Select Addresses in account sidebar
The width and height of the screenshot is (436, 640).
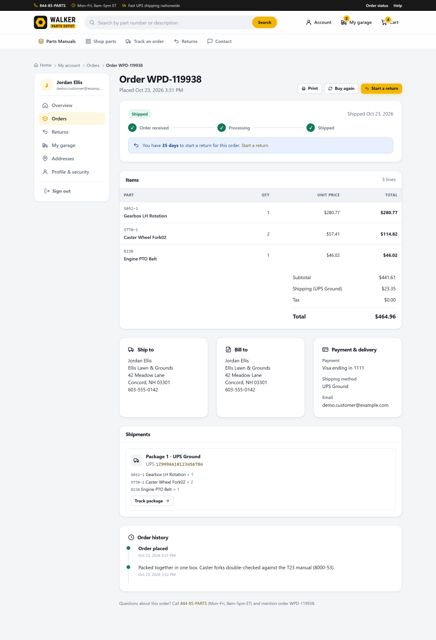pyautogui.click(x=72, y=158)
